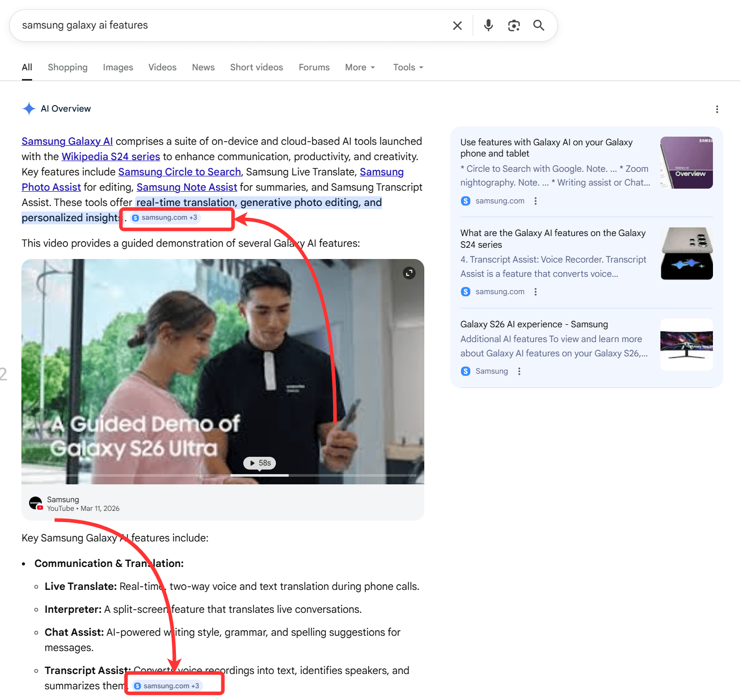Switch to the News tab

(203, 67)
